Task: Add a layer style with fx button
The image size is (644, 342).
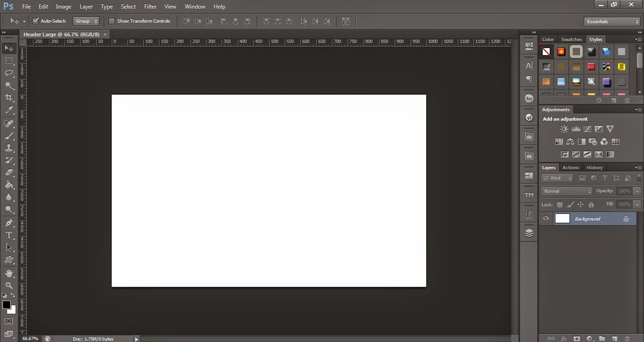Action: [x=564, y=338]
